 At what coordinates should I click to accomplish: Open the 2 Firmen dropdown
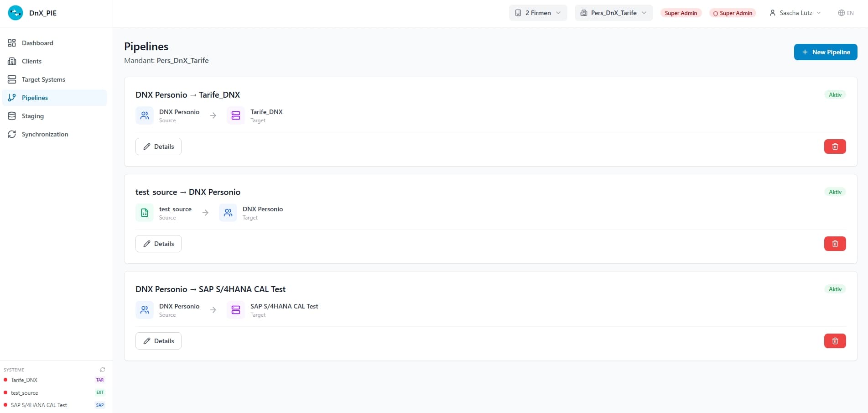[538, 13]
